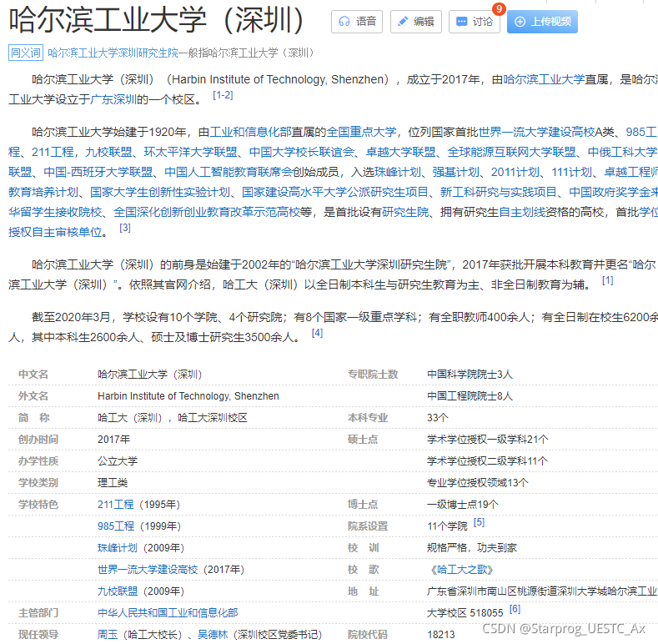658x644 pixels.
Task: Open the 中华人民共和国工业和信息化部 link
Action: point(168,613)
